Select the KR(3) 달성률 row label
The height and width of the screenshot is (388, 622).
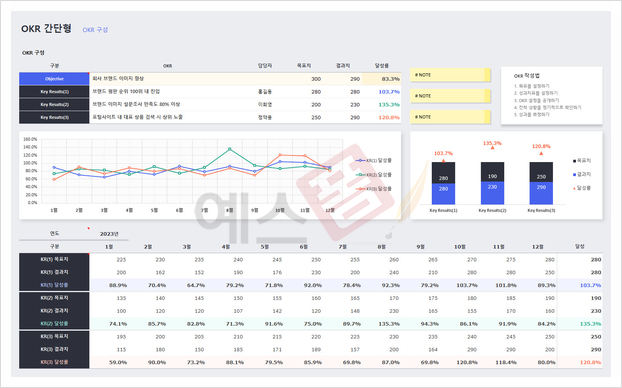54,362
